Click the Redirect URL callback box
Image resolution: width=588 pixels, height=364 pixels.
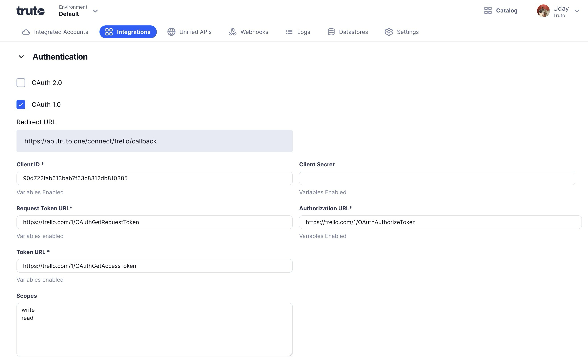tap(154, 141)
